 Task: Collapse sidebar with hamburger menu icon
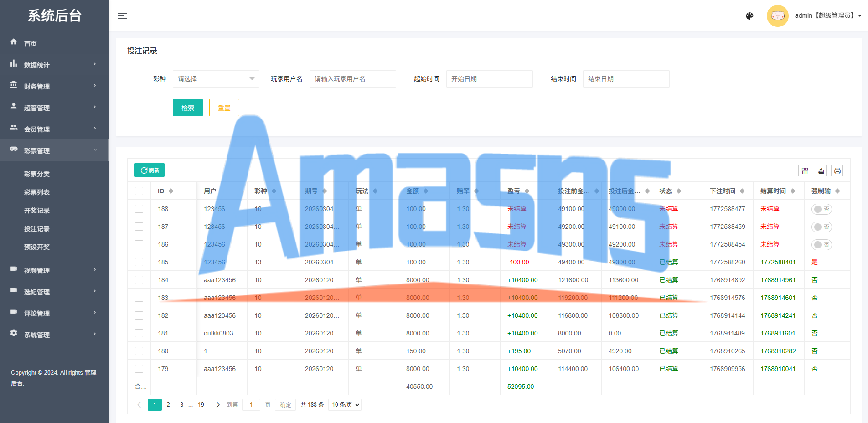(x=122, y=16)
